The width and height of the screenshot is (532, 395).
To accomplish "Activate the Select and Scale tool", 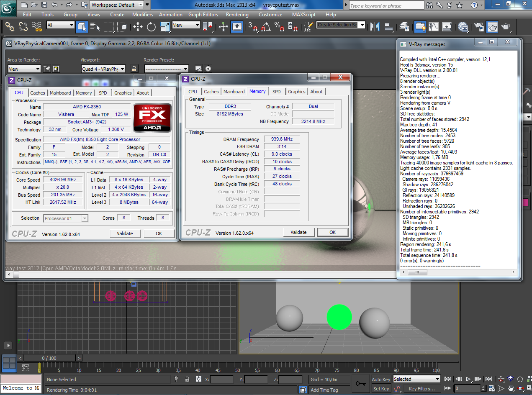I will click(x=165, y=27).
